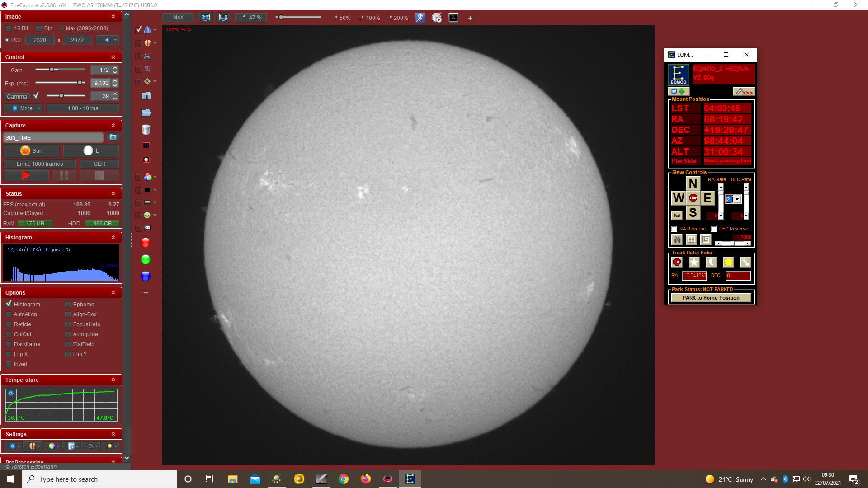Click the ROI width field 2320
Screen dimensions: 868x488
pos(40,40)
